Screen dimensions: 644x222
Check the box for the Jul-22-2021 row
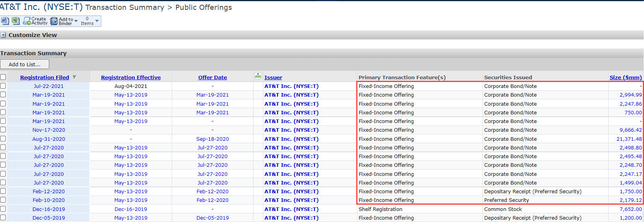tap(3, 86)
